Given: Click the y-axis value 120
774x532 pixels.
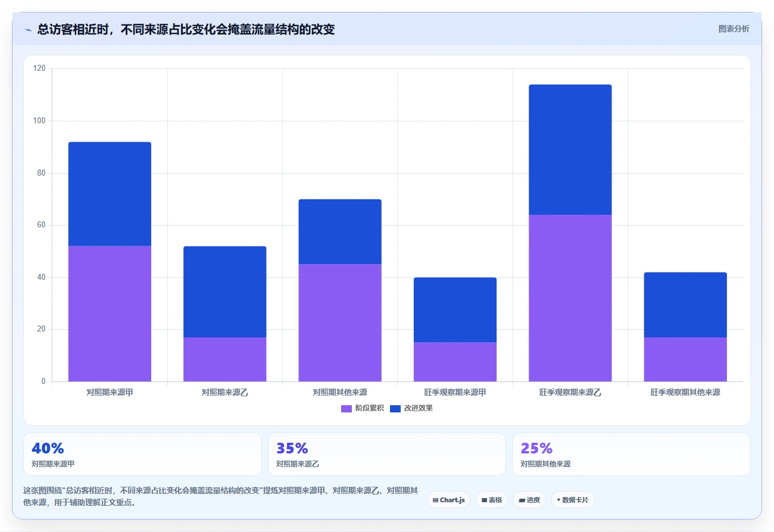Looking at the screenshot, I should click(39, 69).
